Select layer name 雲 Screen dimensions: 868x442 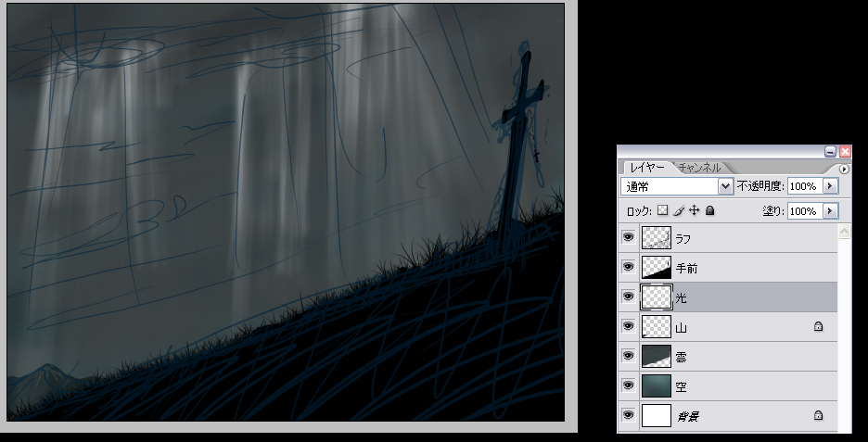coord(682,358)
